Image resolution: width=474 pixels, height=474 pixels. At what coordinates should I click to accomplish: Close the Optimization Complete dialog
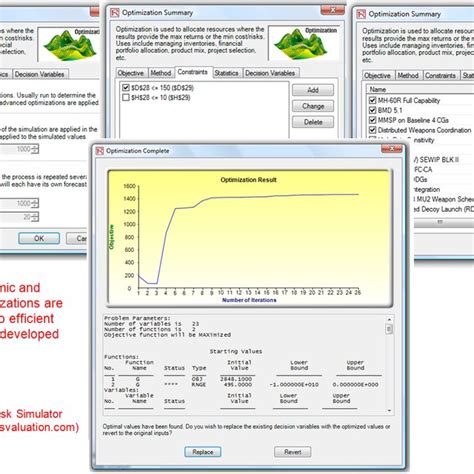(391, 148)
